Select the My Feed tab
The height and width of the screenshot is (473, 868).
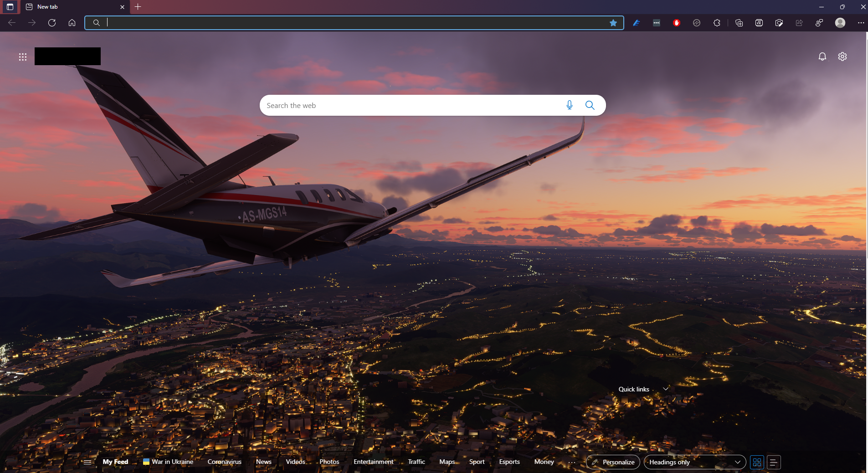pos(115,462)
